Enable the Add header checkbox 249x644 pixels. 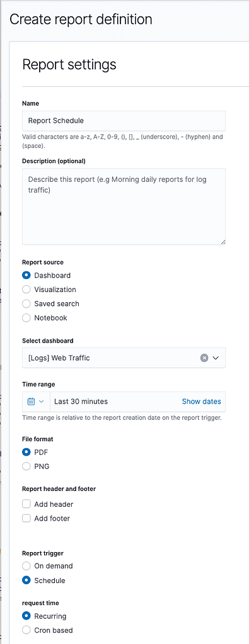[26, 504]
